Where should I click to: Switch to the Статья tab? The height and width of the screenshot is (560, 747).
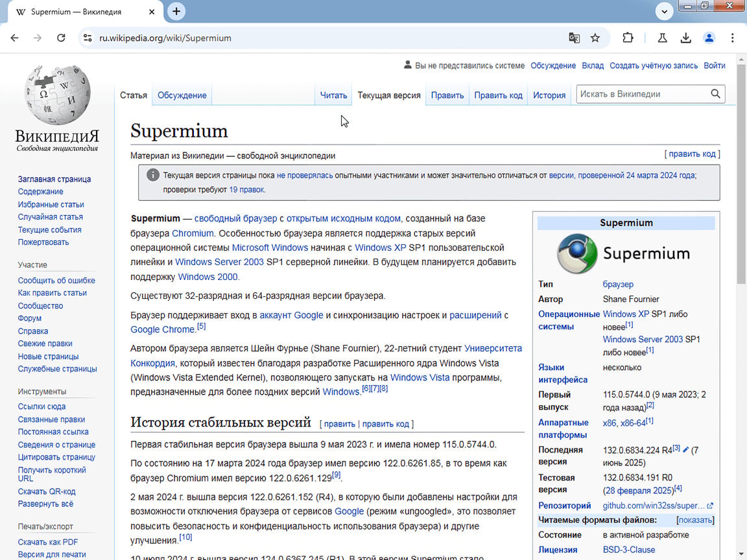tap(134, 95)
